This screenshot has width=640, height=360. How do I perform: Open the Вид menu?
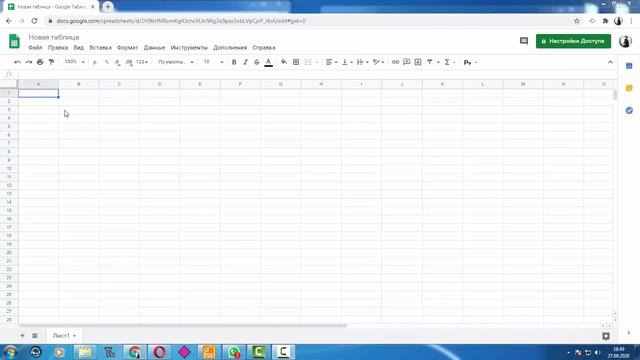[x=79, y=48]
